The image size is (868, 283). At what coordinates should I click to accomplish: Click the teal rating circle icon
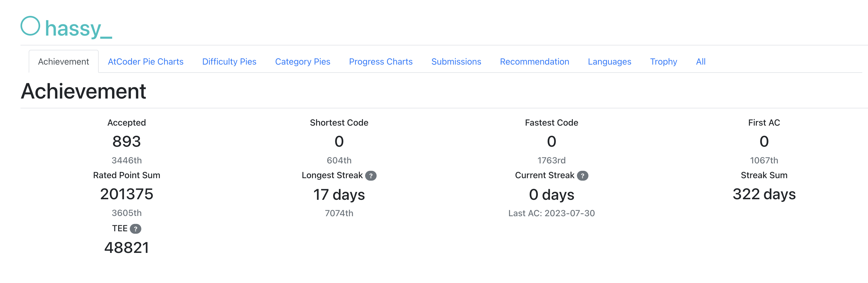pos(30,26)
